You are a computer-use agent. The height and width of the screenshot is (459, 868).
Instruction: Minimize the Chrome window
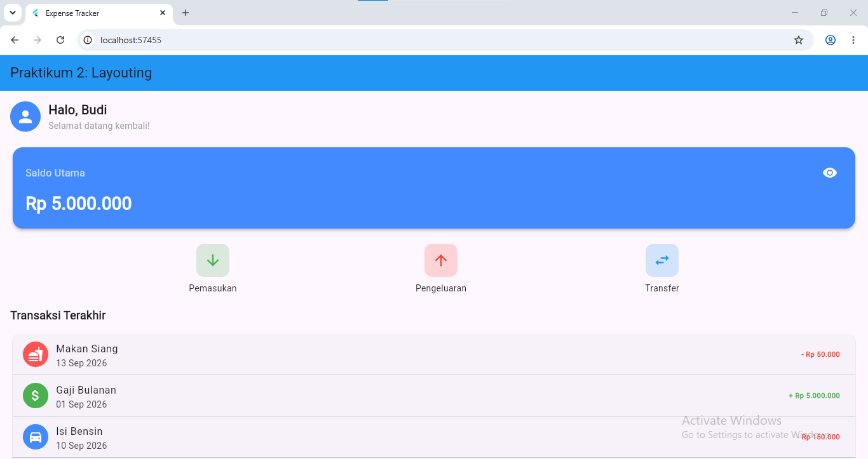pos(795,13)
